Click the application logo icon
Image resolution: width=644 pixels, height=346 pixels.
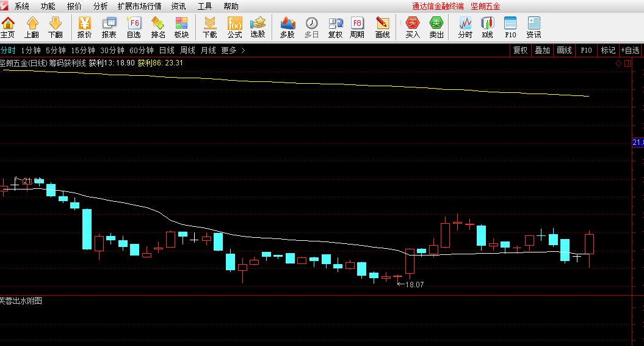(x=4, y=5)
